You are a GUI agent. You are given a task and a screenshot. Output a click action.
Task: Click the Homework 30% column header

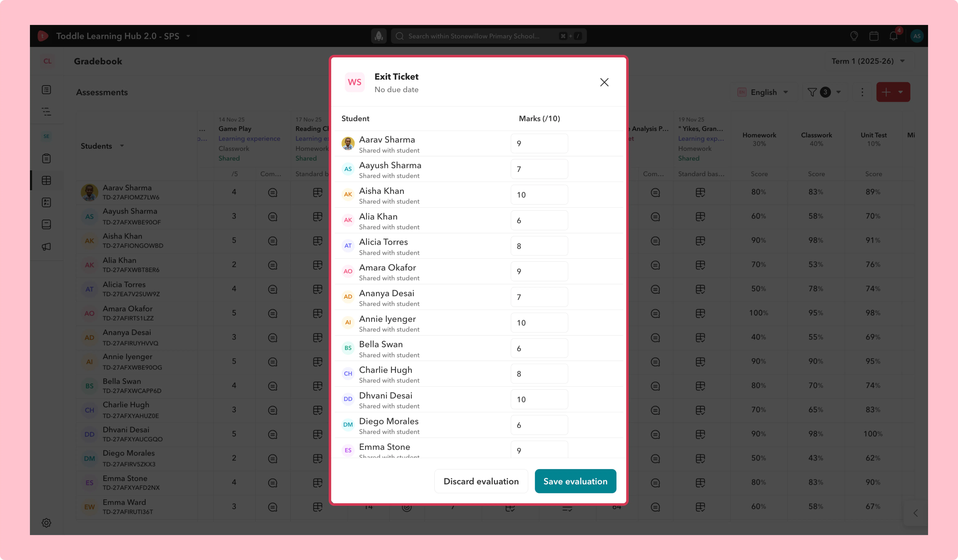point(759,139)
